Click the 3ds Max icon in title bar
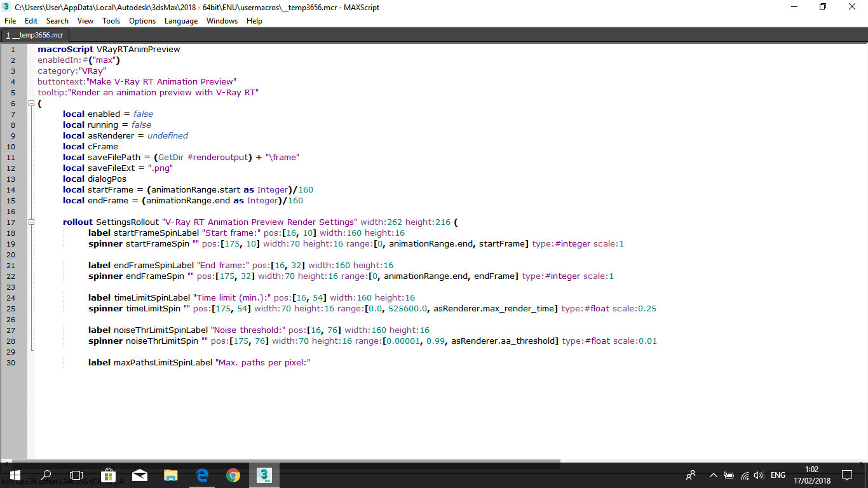Screen dimensions: 868x488 [x=7, y=7]
